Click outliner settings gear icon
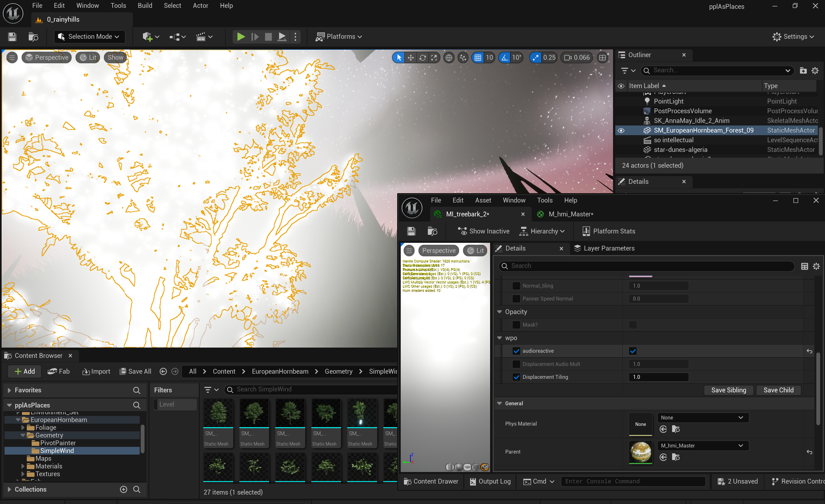 coord(815,70)
